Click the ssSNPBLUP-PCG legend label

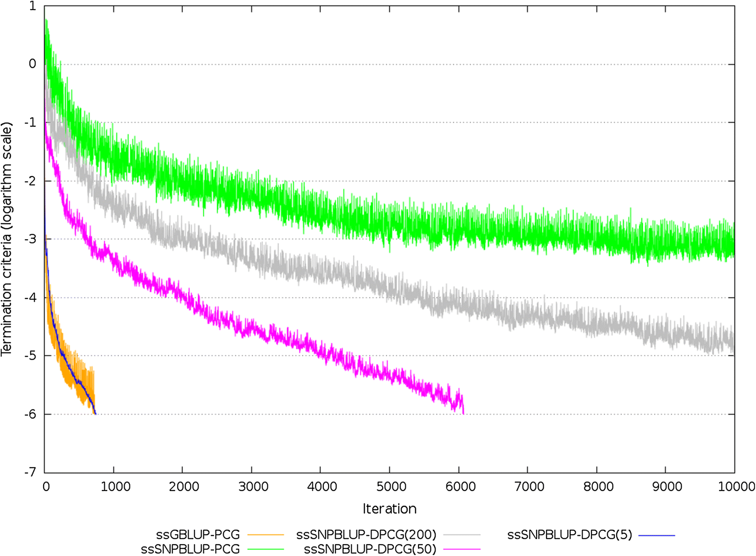coord(191,549)
